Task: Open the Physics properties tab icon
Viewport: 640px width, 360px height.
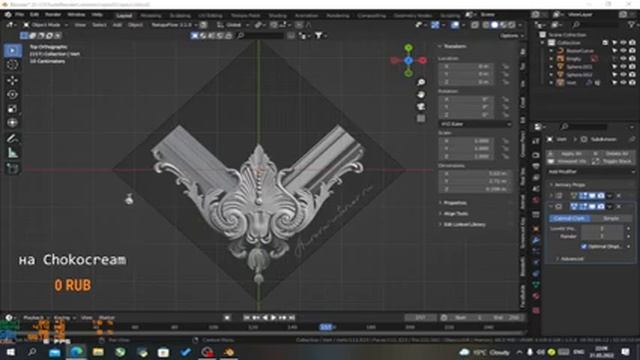Action: [x=536, y=262]
